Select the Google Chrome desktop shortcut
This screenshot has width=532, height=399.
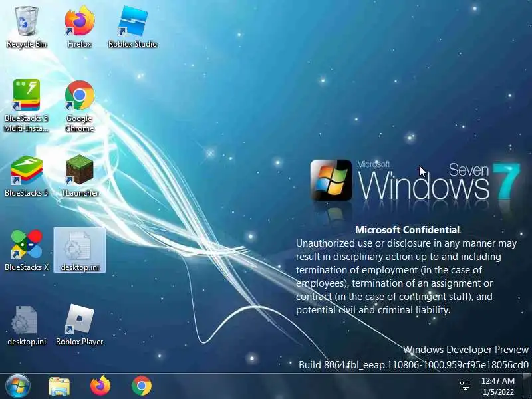click(x=80, y=106)
